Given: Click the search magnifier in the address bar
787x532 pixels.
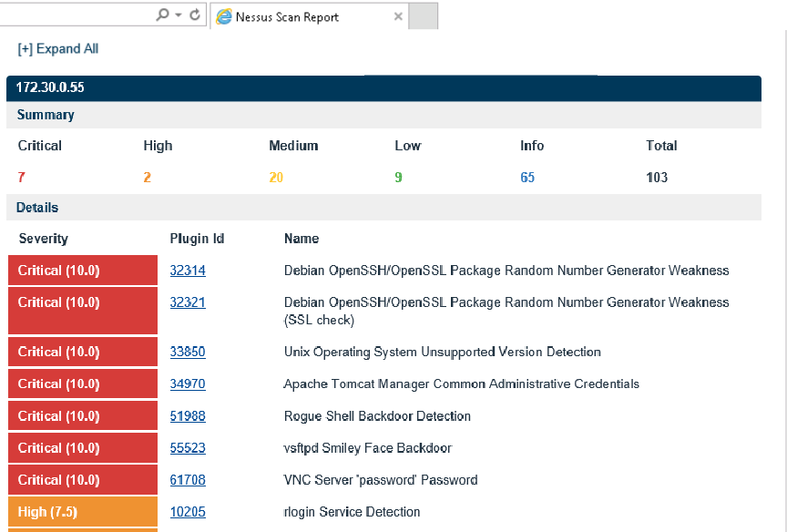Looking at the screenshot, I should click(165, 15).
